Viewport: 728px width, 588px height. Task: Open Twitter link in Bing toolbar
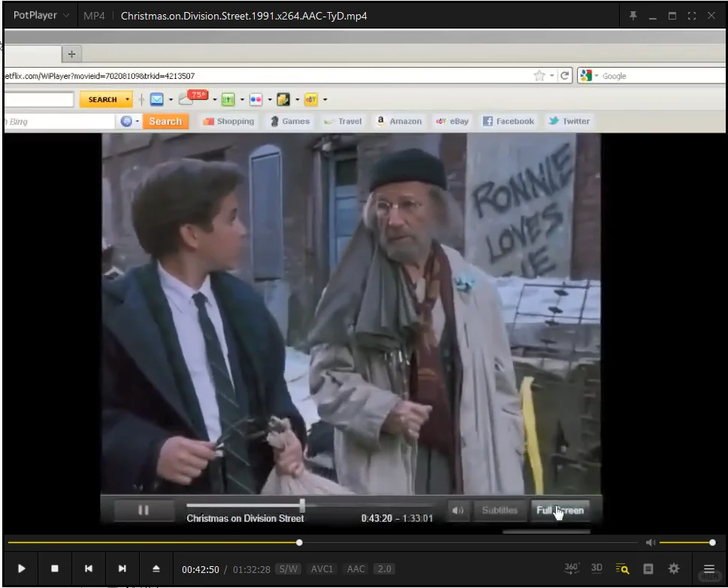click(x=569, y=121)
